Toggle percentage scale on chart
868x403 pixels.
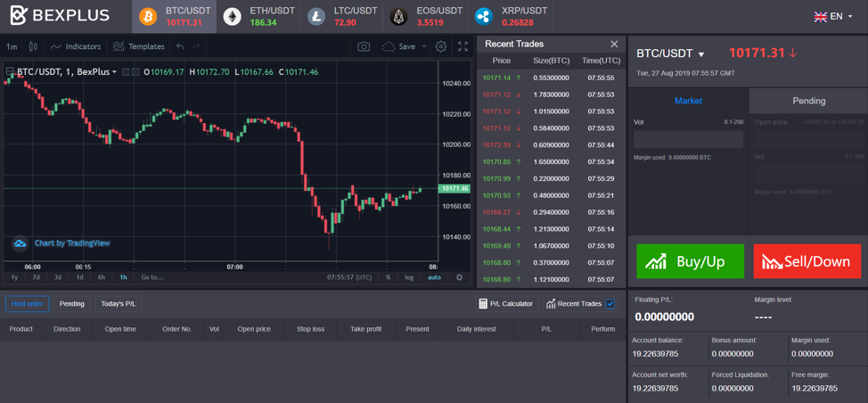388,277
